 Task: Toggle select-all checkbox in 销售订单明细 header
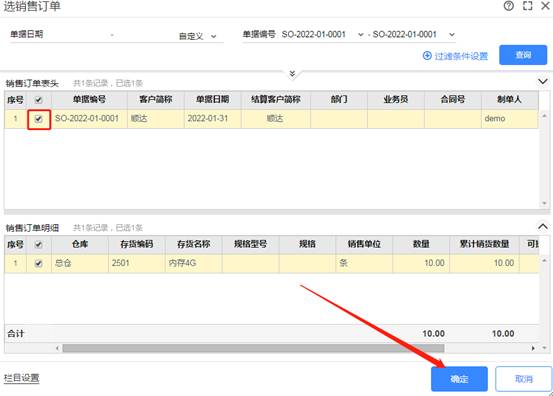coord(38,244)
